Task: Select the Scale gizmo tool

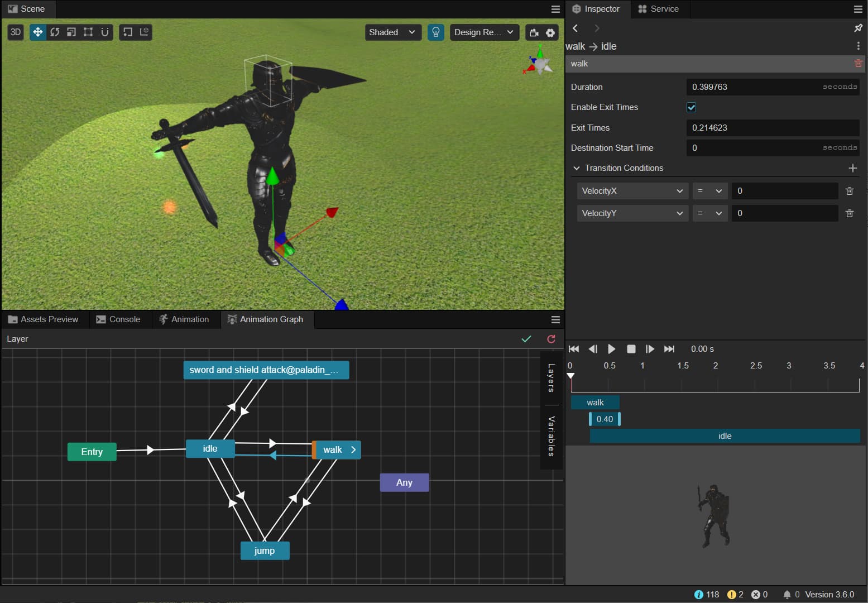Action: 71,32
